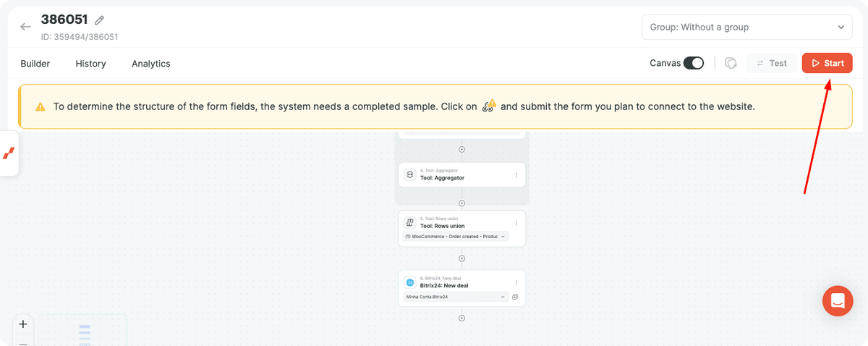The image size is (868, 346).
Task: Open the Minha Conta Bitrix24 account dropdown
Action: (x=456, y=297)
